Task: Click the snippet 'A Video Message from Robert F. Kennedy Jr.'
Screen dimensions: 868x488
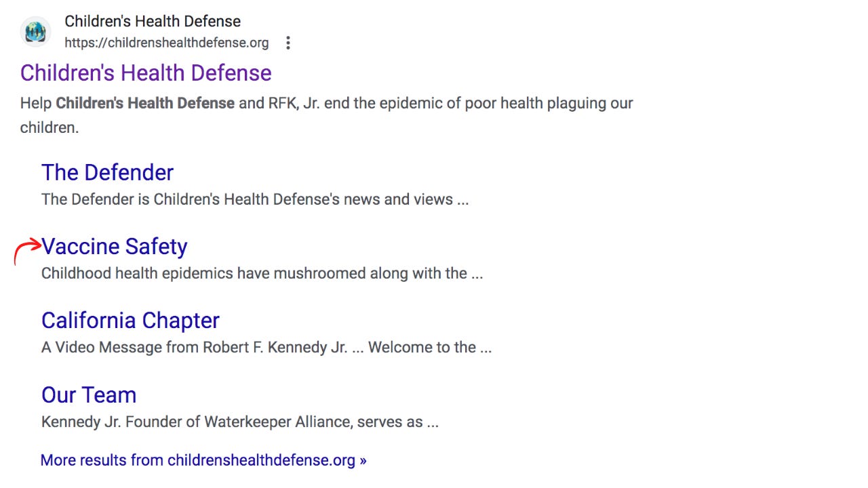Action: coord(267,348)
